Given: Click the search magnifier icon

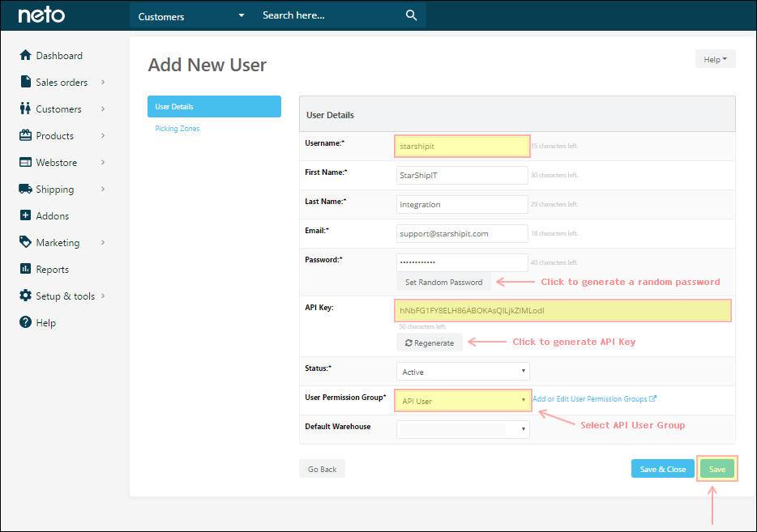Looking at the screenshot, I should 411,15.
